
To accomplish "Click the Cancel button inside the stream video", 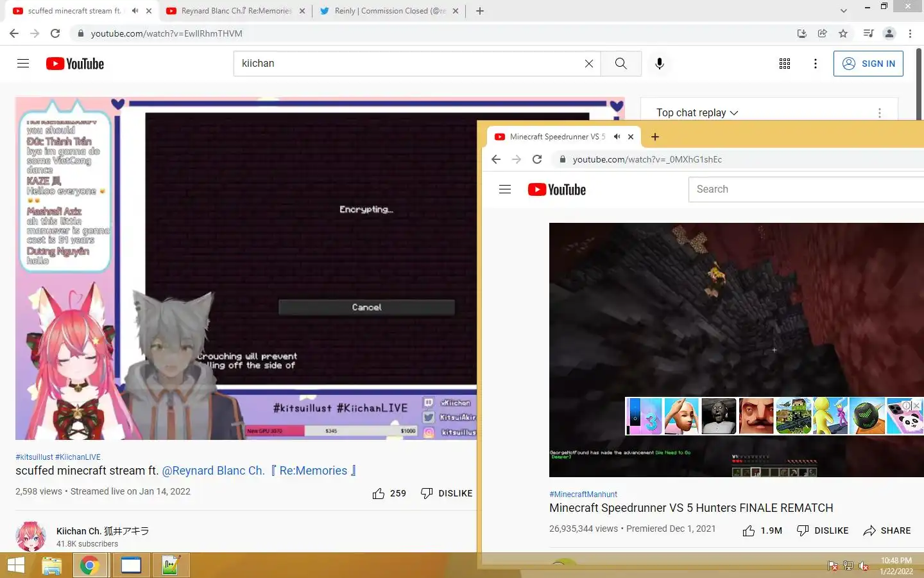I will [366, 308].
